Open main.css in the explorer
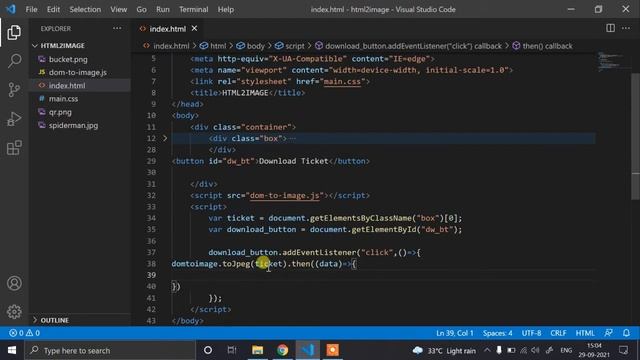This screenshot has width=640, height=360. pyautogui.click(x=63, y=99)
